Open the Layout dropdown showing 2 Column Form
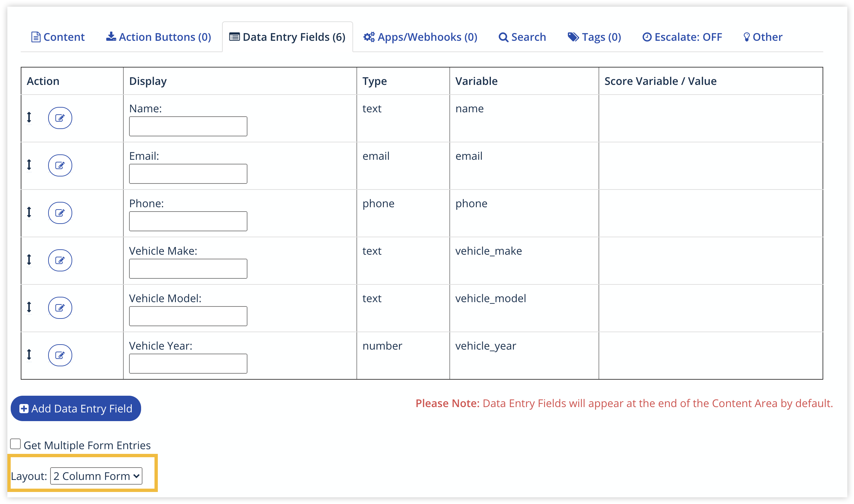The image size is (854, 504). (96, 476)
